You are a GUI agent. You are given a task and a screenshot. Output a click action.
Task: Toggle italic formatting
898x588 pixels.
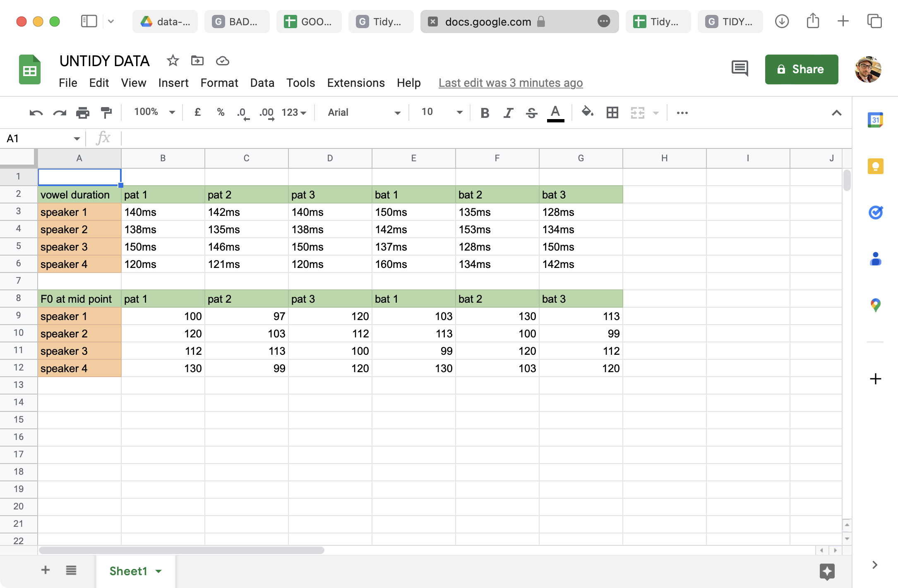click(x=508, y=112)
